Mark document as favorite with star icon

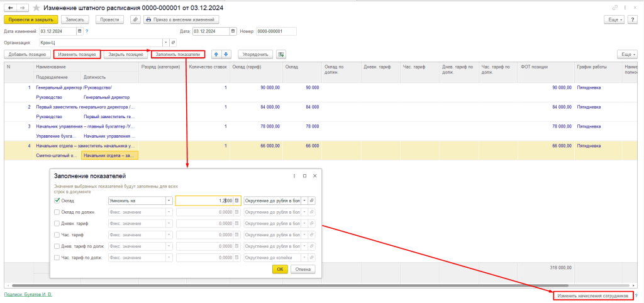coord(36,7)
